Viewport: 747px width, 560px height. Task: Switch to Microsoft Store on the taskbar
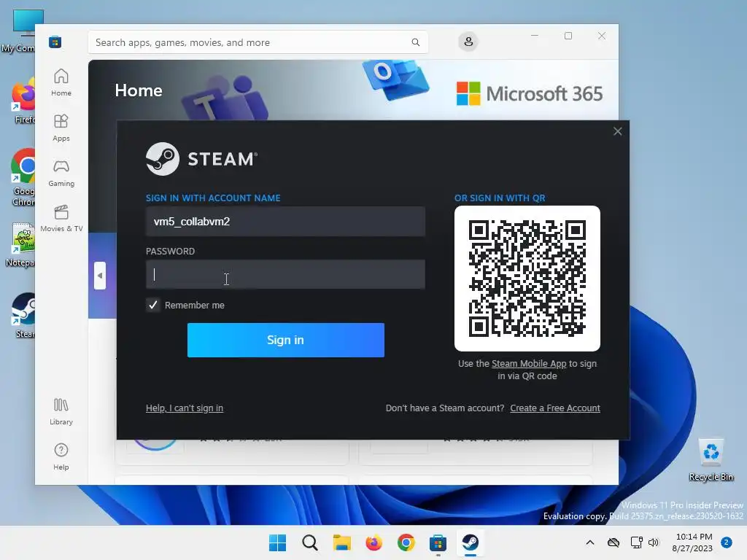coord(438,542)
